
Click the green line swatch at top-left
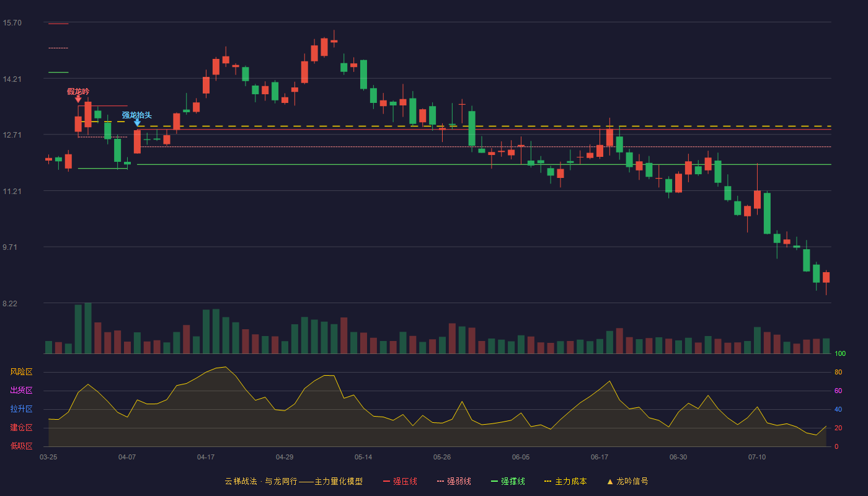click(x=58, y=73)
